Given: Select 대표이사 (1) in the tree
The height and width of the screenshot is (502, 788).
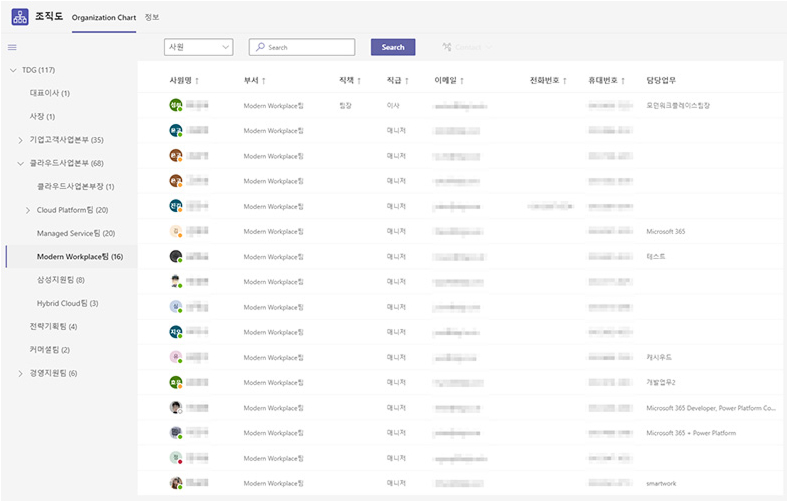Looking at the screenshot, I should tap(50, 93).
